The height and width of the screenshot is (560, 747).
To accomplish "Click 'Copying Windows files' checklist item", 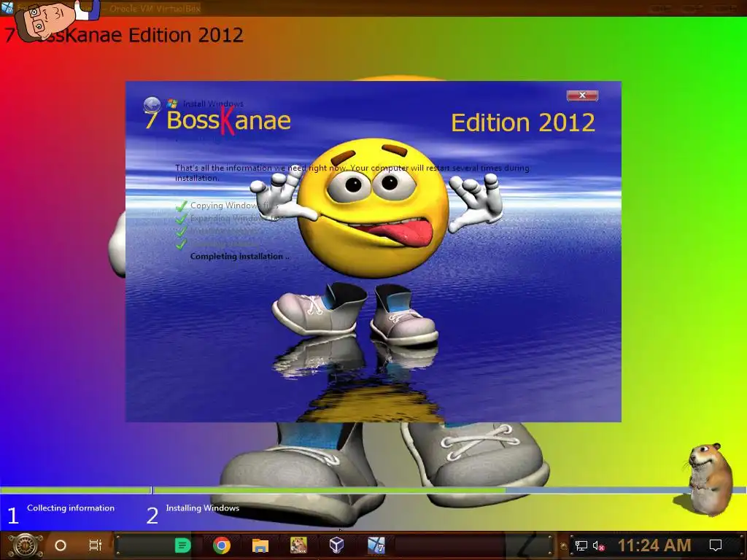I will tap(234, 205).
